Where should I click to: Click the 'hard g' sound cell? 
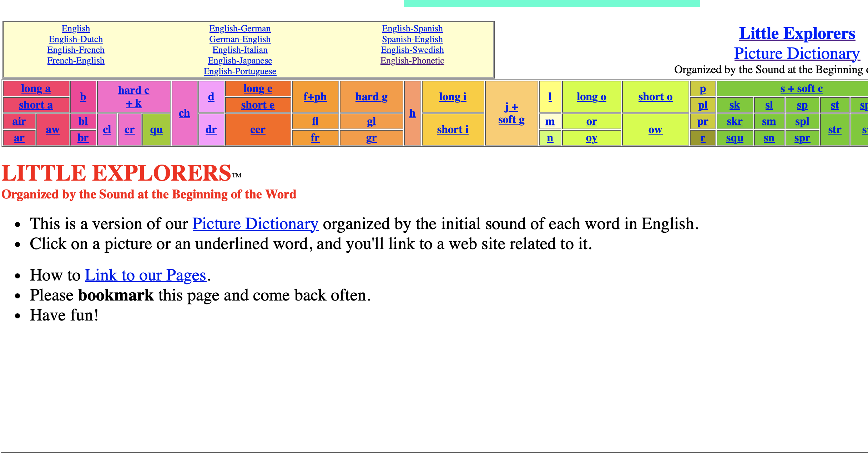click(371, 97)
